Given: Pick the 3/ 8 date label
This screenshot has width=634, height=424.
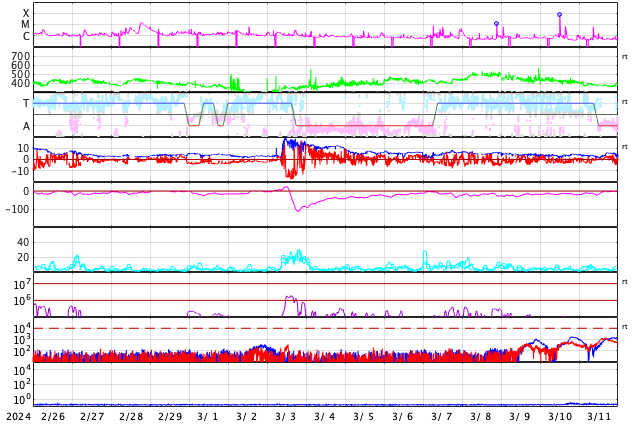Looking at the screenshot, I should click(x=480, y=416).
